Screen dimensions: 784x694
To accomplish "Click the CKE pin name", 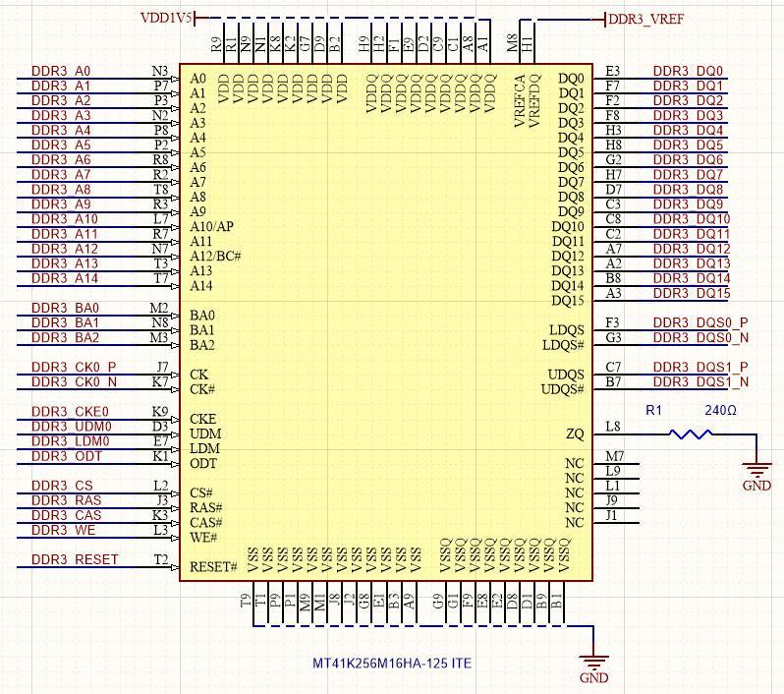I will coord(202,419).
